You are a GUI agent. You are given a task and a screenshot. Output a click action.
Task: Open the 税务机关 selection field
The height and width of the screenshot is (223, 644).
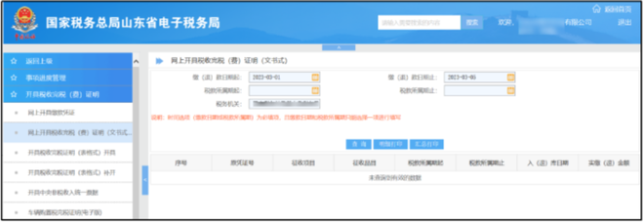[284, 103]
